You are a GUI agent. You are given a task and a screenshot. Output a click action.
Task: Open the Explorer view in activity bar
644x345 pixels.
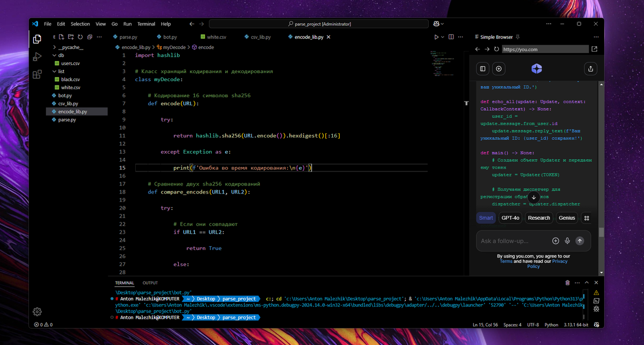tap(37, 39)
